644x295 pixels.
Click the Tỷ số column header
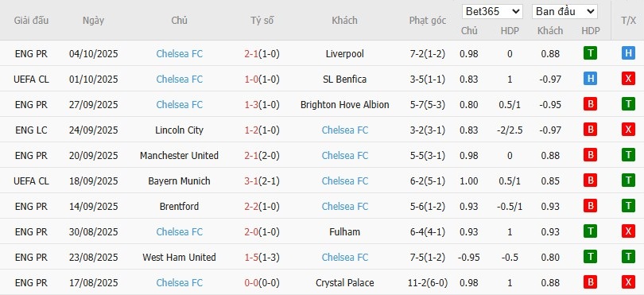click(x=262, y=20)
